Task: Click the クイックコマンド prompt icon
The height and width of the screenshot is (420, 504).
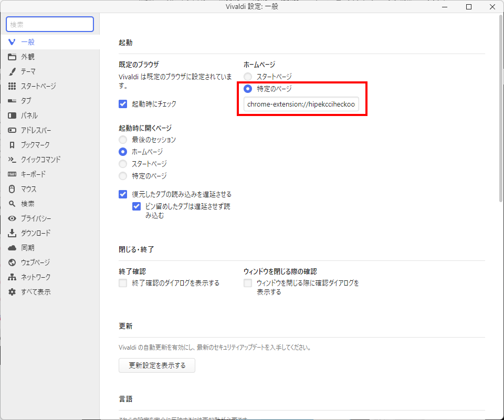Action: coord(12,160)
